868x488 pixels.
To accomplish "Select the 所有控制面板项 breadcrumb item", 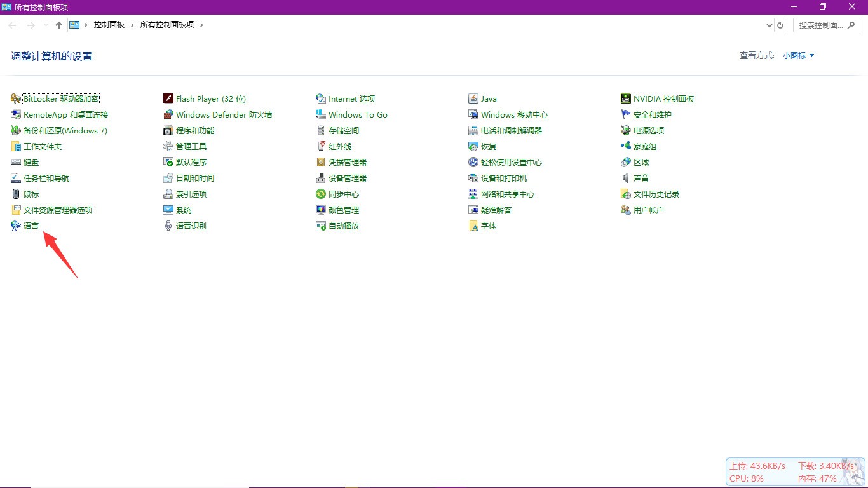I will click(x=167, y=25).
